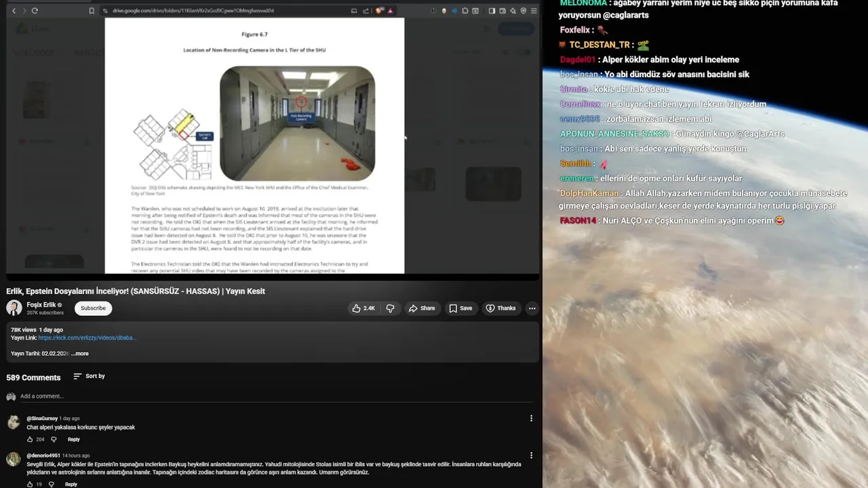
Task: Dislike the video with the thumbs-down icon
Action: [390, 308]
